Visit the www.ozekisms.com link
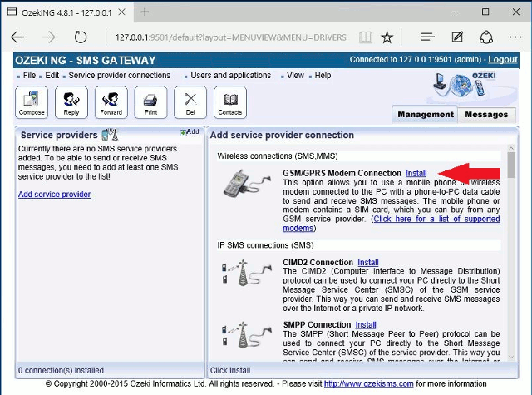The width and height of the screenshot is (532, 395). pos(368,384)
